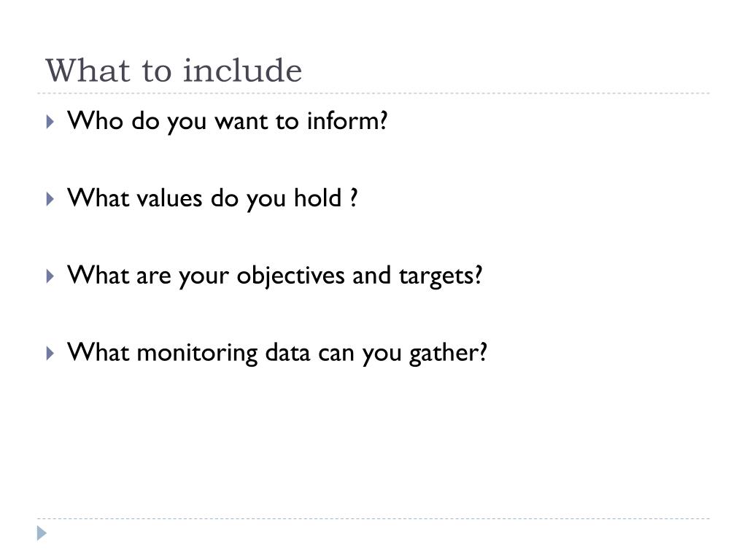Click the dashed line above the footer
Viewport: 747px width, 560px height.
(x=373, y=518)
